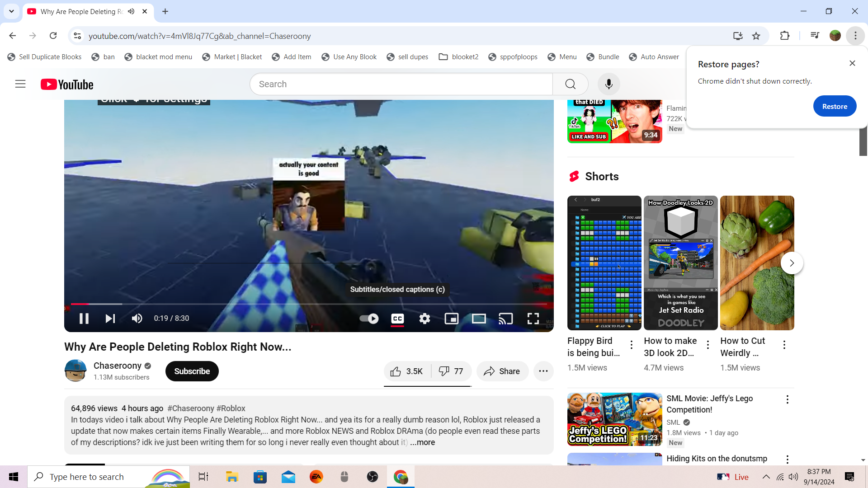Expand description with ...more
The width and height of the screenshot is (868, 488).
click(422, 442)
